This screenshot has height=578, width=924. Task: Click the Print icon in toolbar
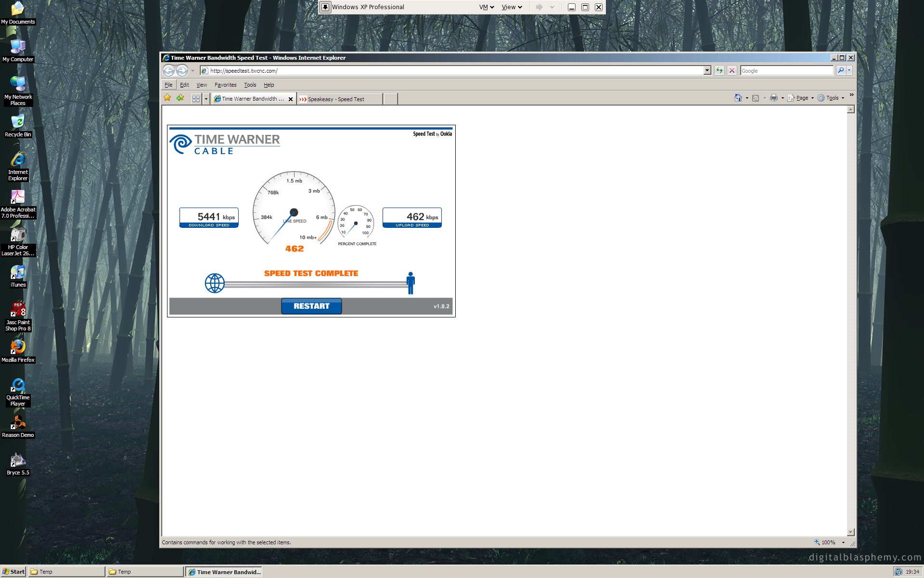click(773, 98)
